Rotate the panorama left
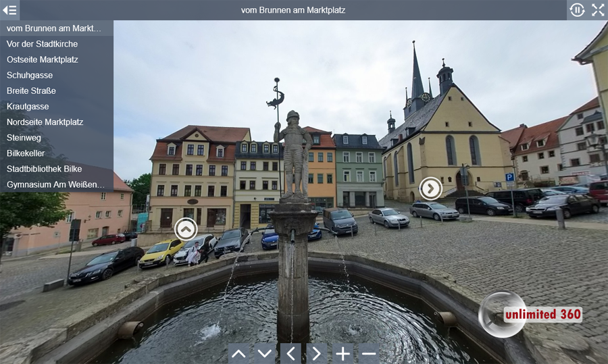The image size is (608, 364). pos(290,353)
